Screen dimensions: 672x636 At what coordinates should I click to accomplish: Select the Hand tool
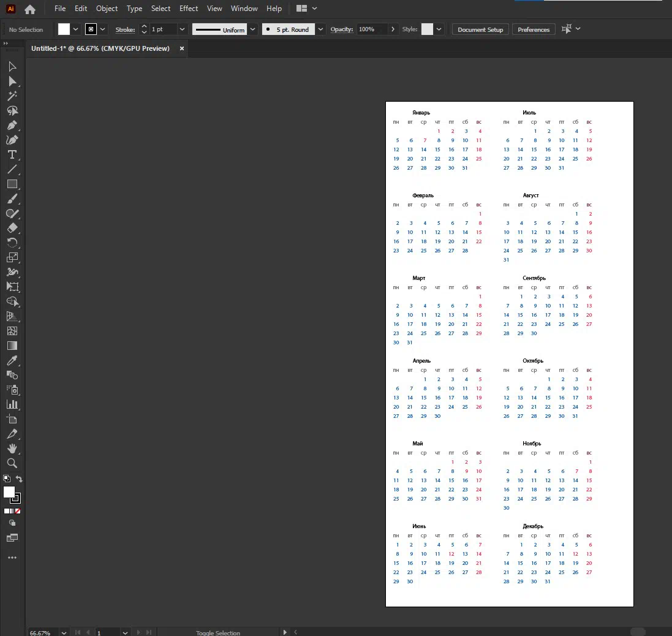pyautogui.click(x=12, y=449)
